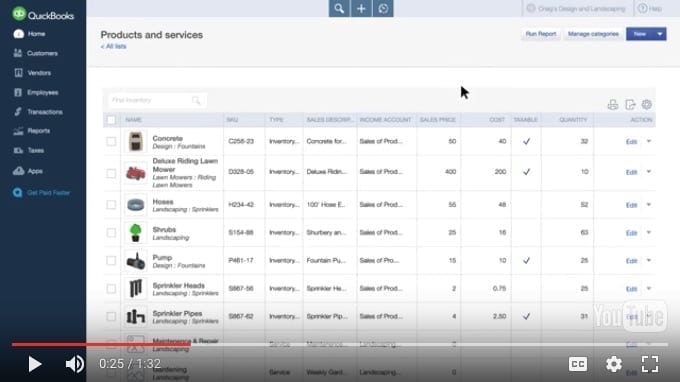Expand action dropdown for Deluxe Riding Lawn Mower
Viewport: 680px width, 382px height.
[649, 172]
